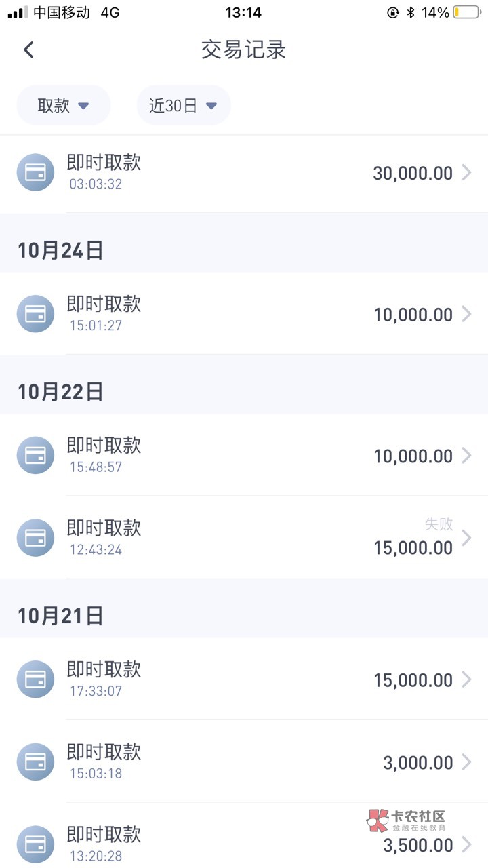
Task: Tap the battery indicator in status bar
Action: click(x=466, y=13)
